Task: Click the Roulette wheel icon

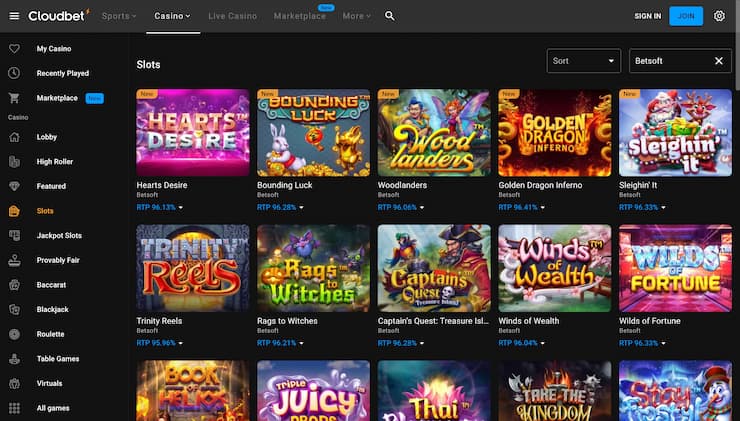Action: [x=14, y=334]
